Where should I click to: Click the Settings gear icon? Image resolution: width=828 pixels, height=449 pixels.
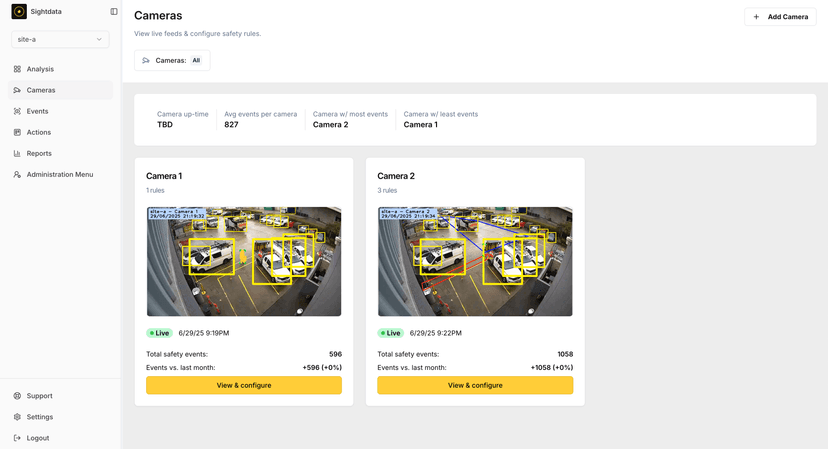tap(17, 417)
